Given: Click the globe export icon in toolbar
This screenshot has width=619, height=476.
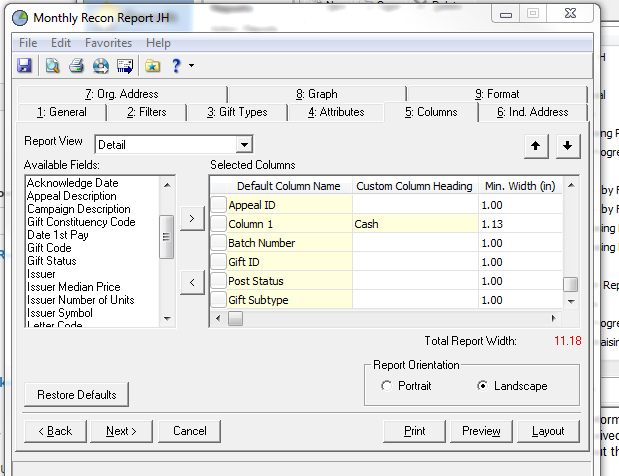Looking at the screenshot, I should 101,66.
